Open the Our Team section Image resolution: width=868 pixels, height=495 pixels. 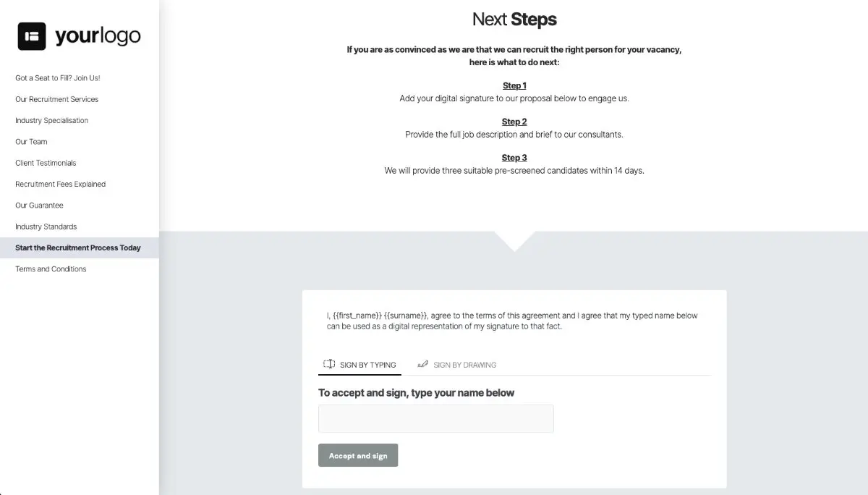click(31, 141)
